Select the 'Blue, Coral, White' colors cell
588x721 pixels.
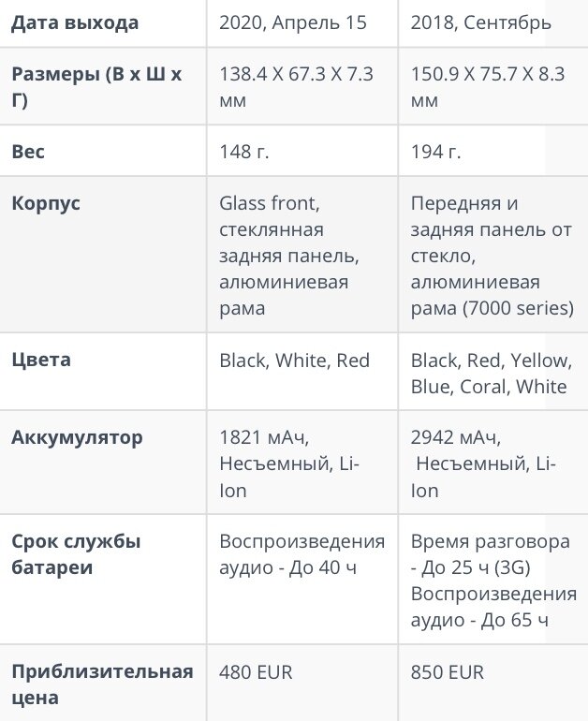[491, 373]
